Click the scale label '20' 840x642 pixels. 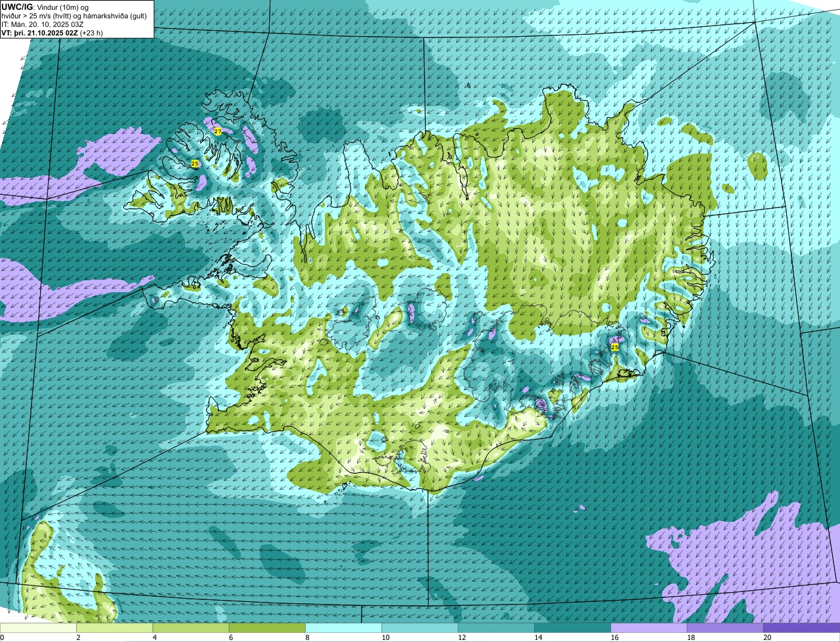766,637
